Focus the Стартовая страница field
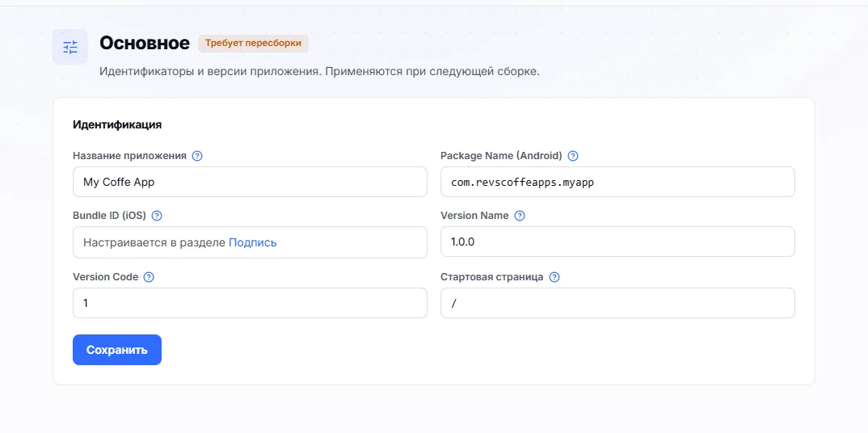This screenshot has width=868, height=433. coord(617,303)
